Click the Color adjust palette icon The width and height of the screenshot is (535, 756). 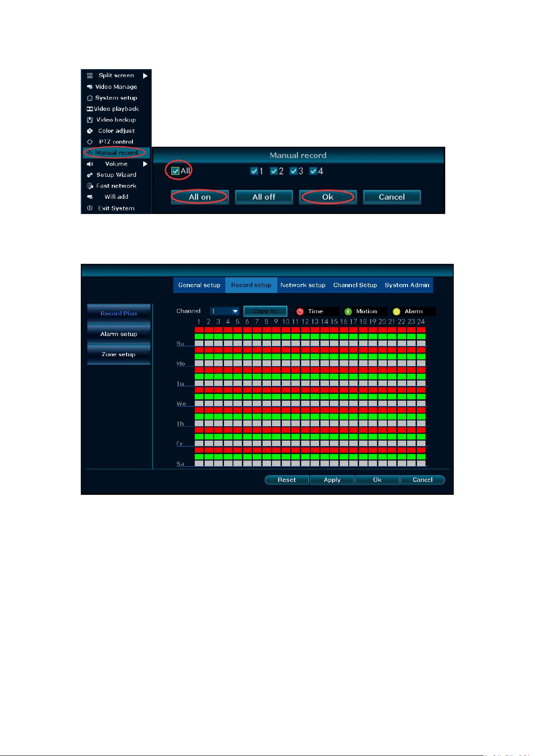90,131
